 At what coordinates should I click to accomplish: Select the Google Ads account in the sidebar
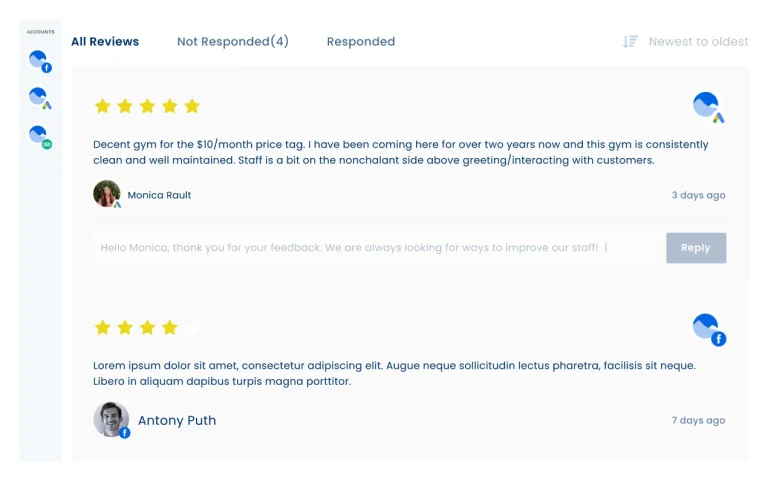pos(40,98)
